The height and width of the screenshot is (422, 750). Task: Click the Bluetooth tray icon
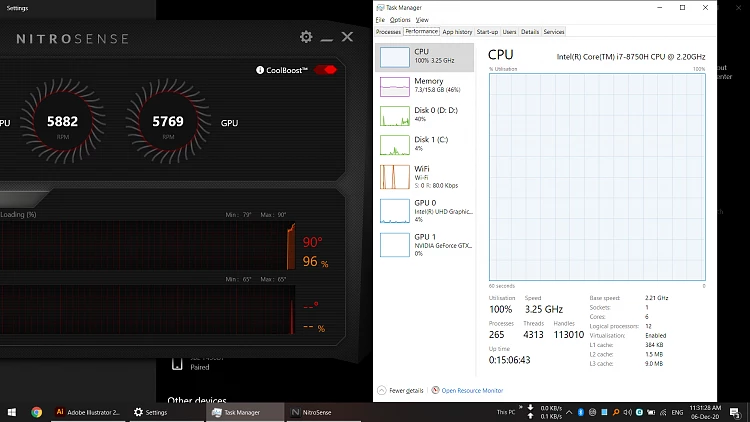tap(581, 412)
